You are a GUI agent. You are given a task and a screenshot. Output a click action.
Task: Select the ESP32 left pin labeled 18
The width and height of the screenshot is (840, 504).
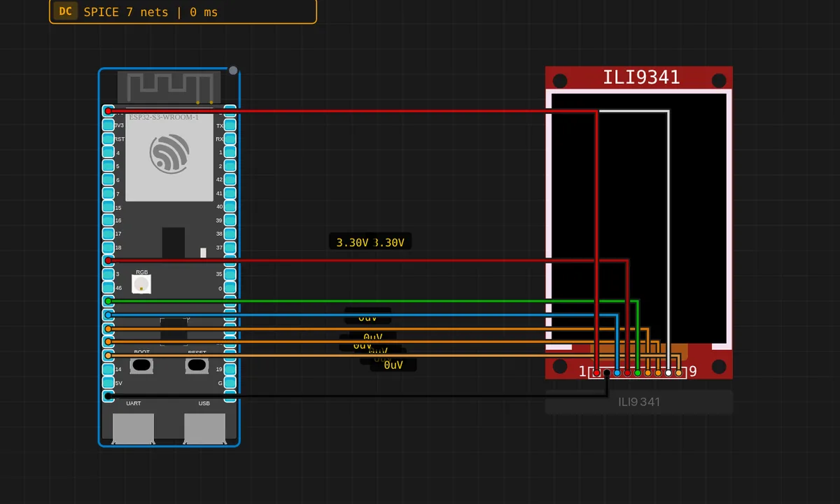point(108,248)
